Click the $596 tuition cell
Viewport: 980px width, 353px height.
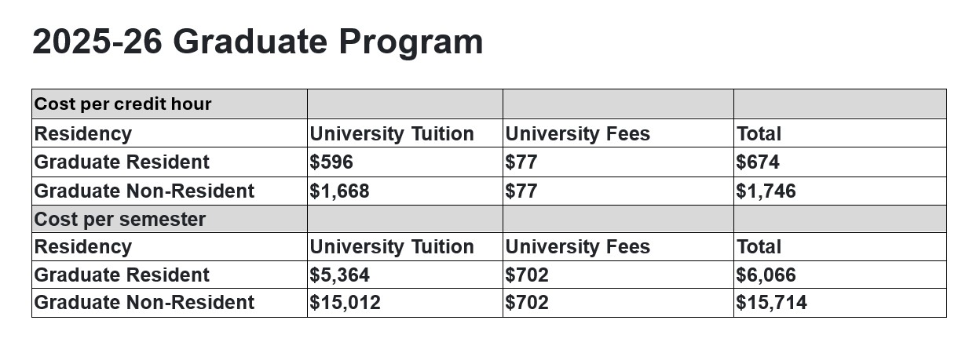(331, 162)
